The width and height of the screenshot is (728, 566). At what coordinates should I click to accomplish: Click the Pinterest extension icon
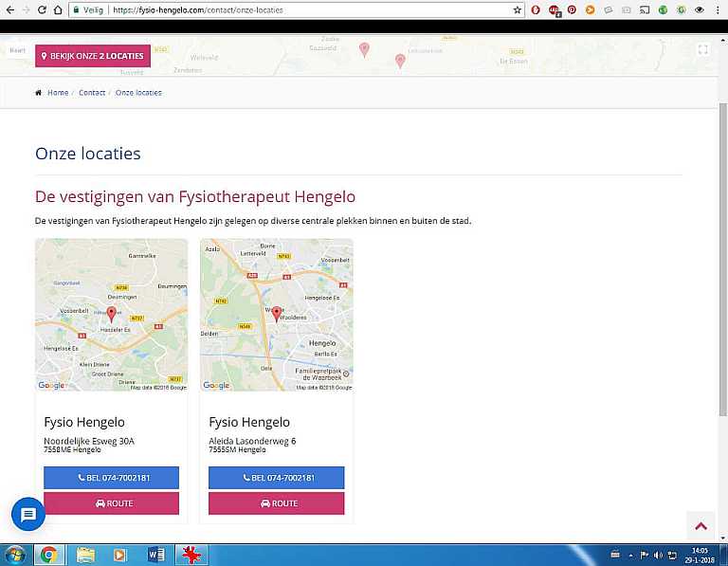[572, 9]
